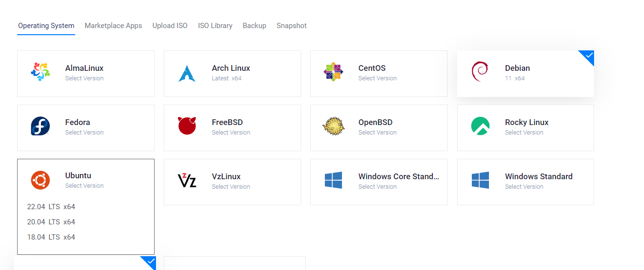The image size is (644, 270).
Task: Click Debian's 11 x64 version text
Action: click(515, 78)
